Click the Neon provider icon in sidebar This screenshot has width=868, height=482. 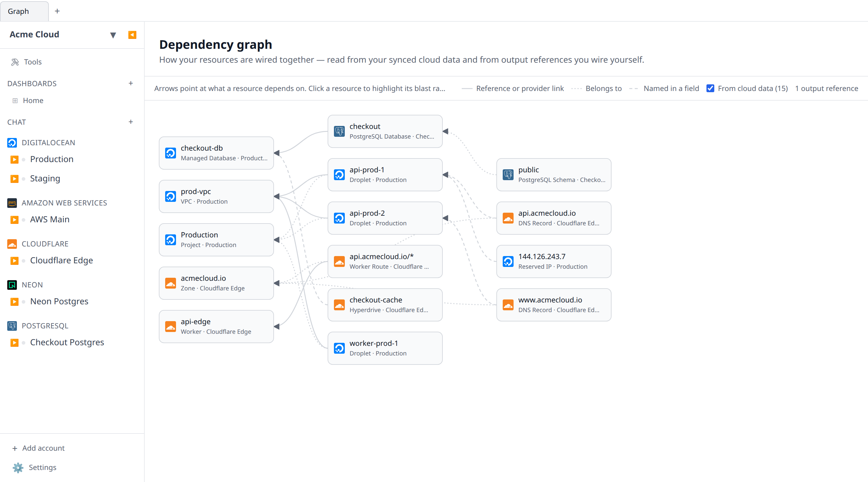(x=12, y=285)
